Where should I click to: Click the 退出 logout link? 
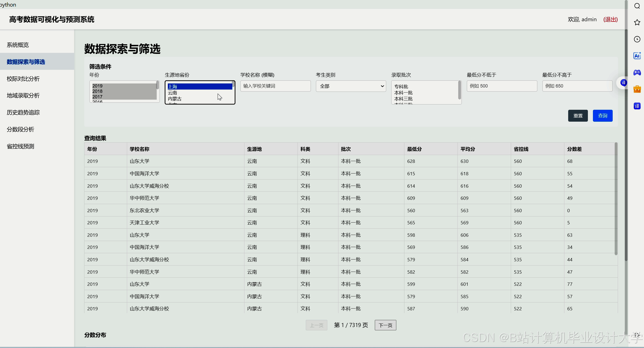(610, 19)
